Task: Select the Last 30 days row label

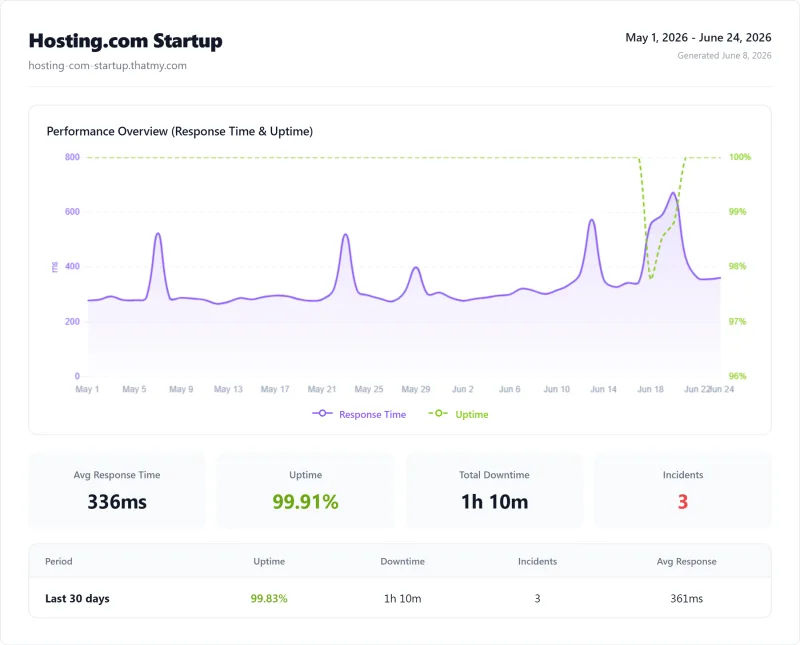Action: [x=77, y=599]
